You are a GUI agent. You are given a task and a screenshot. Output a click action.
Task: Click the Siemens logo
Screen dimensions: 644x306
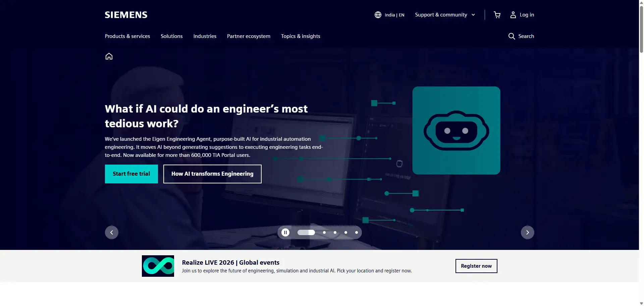[126, 15]
